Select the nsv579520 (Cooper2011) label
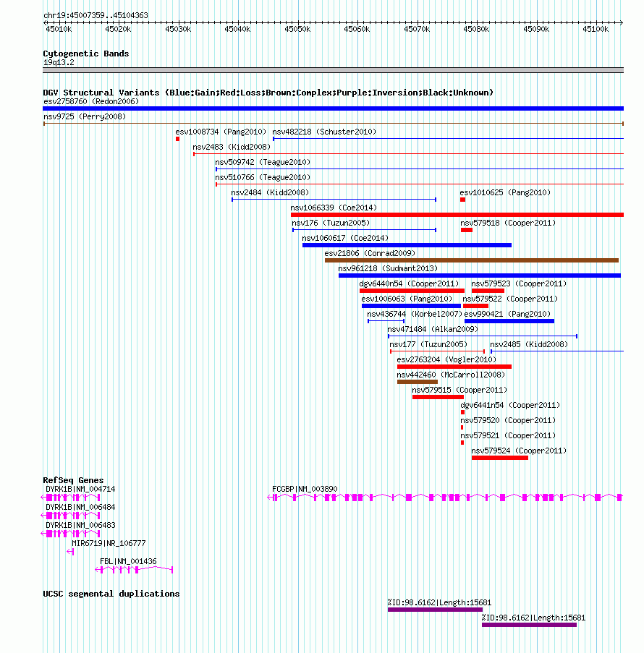This screenshot has width=644, height=653. (x=508, y=421)
